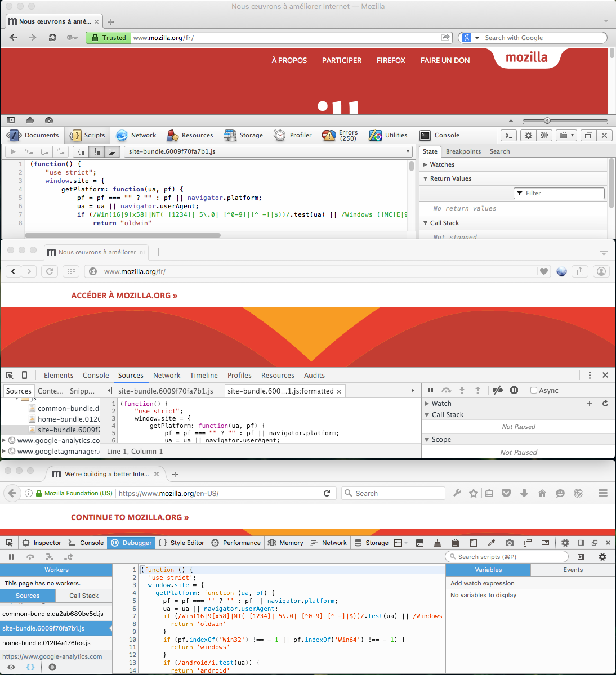Image resolution: width=616 pixels, height=675 pixels.
Task: Select the Elements tab in Chrome DevTools
Action: pos(59,376)
